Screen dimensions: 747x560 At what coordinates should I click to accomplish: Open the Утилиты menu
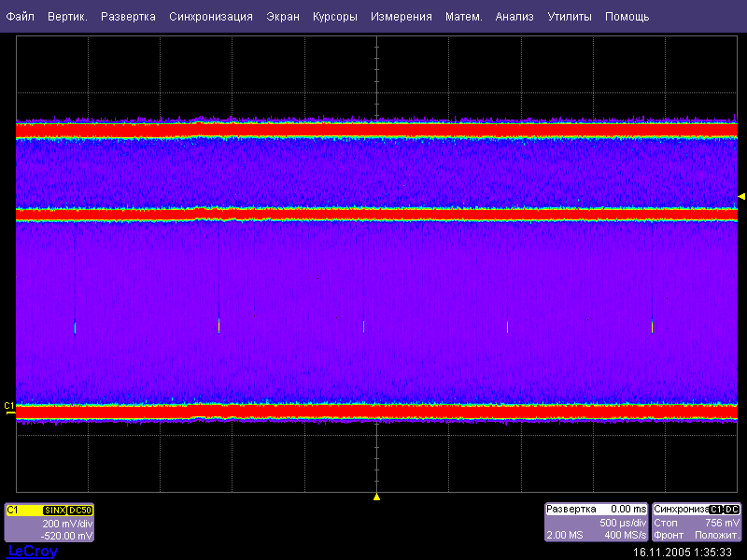click(570, 17)
